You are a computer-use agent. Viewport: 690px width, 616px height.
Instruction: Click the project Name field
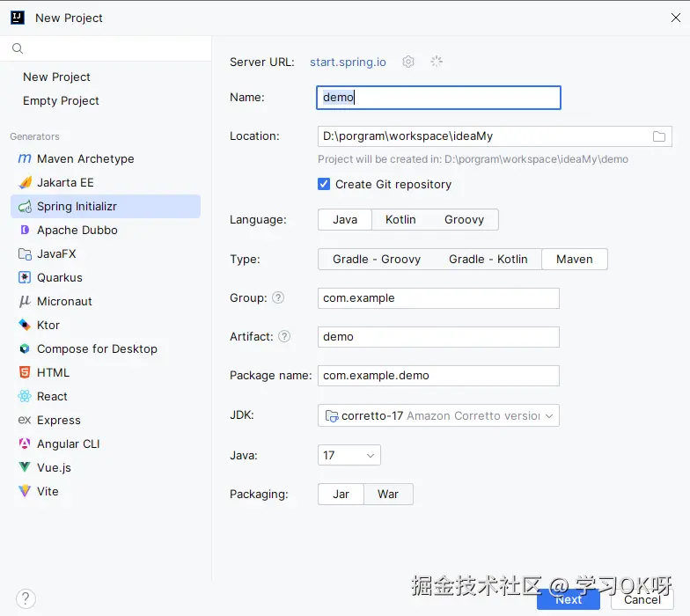(438, 98)
